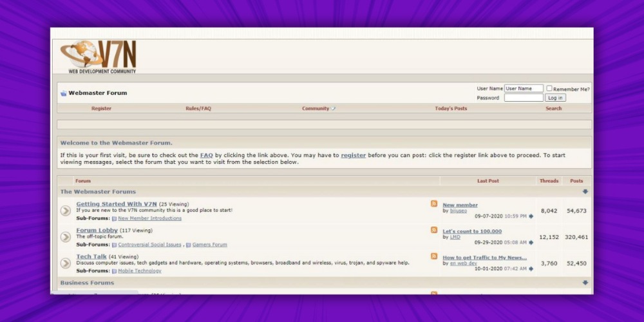Click the home icon beside Webmaster Forum

[x=63, y=93]
